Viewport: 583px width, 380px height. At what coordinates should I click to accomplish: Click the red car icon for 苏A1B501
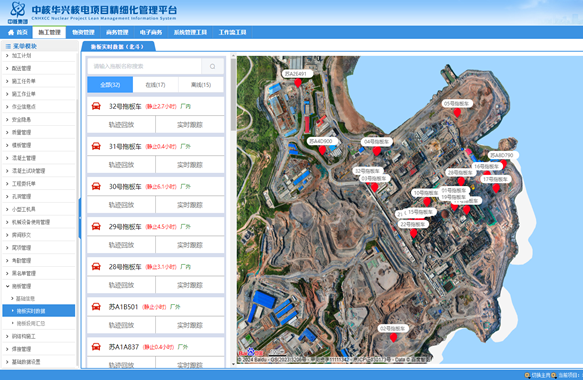[x=96, y=307]
